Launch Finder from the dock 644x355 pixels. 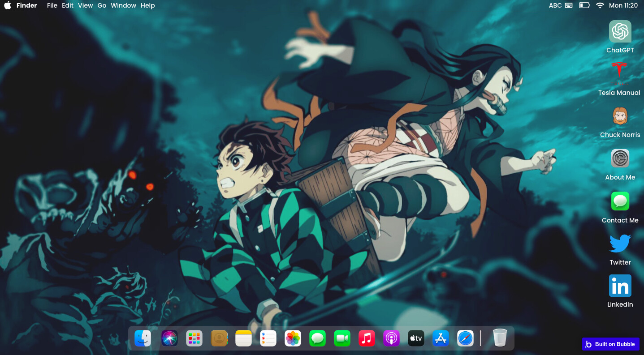143,338
